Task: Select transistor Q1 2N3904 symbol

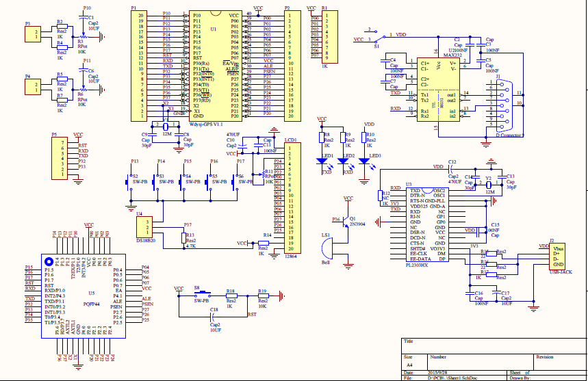Action: [x=346, y=222]
